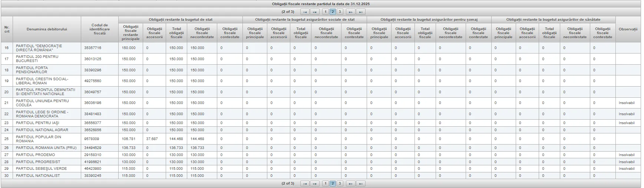
Task: Click previous page arrow in top paginator
Action: tap(315, 12)
